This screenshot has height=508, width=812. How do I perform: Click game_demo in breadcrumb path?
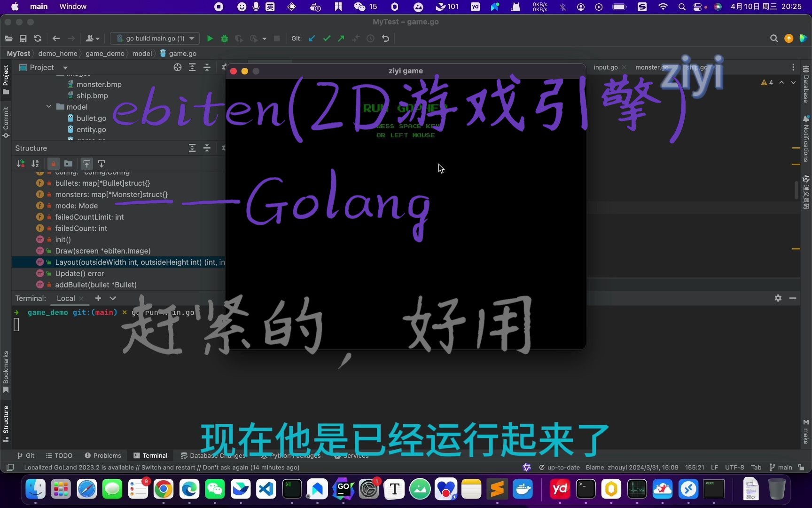click(105, 54)
